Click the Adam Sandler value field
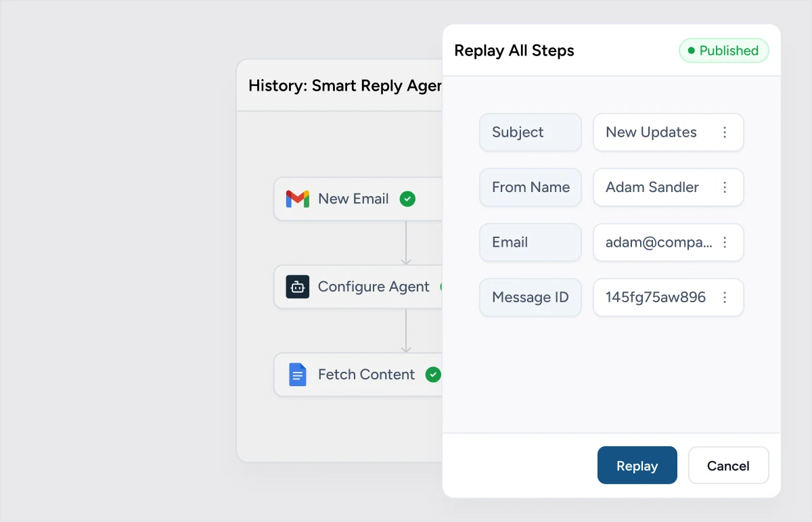The image size is (812, 522). (x=652, y=187)
